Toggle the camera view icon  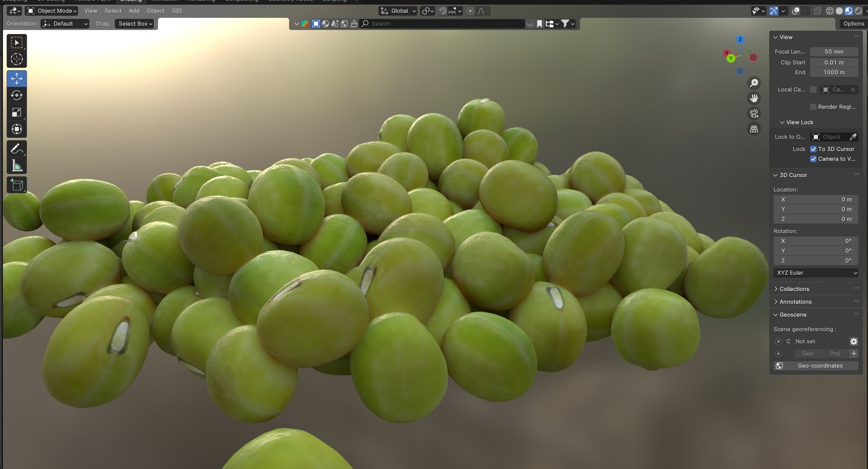tap(754, 114)
